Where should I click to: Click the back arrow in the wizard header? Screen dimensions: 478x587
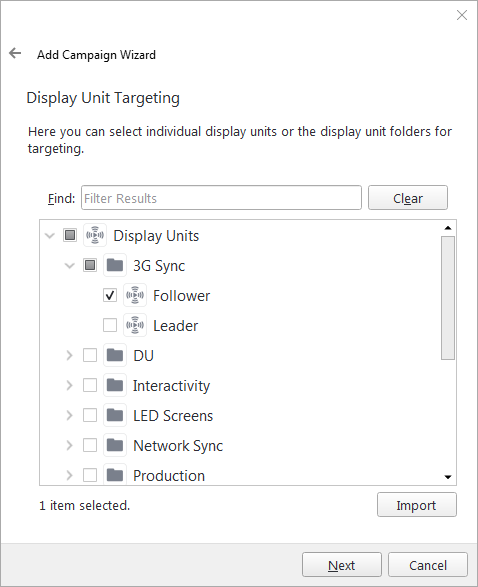coord(15,53)
